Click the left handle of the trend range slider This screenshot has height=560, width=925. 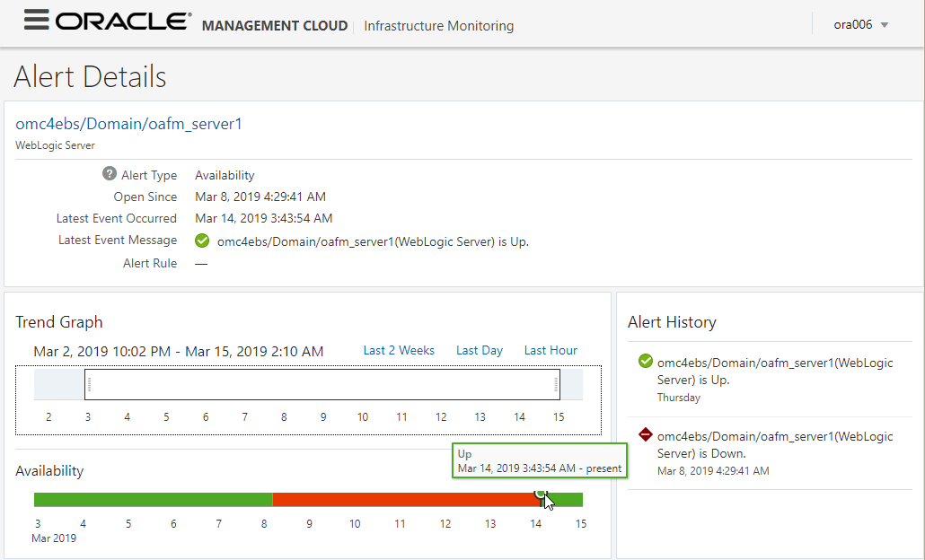point(90,385)
